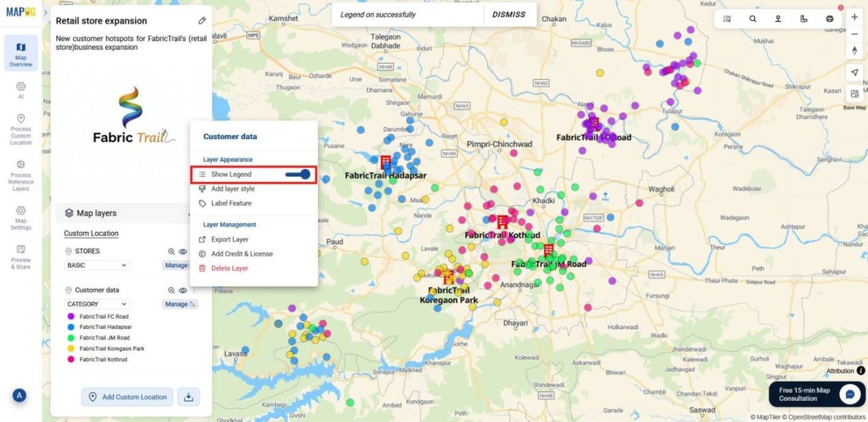868x422 pixels.
Task: Expand the Custom Location section
Action: [x=91, y=233]
